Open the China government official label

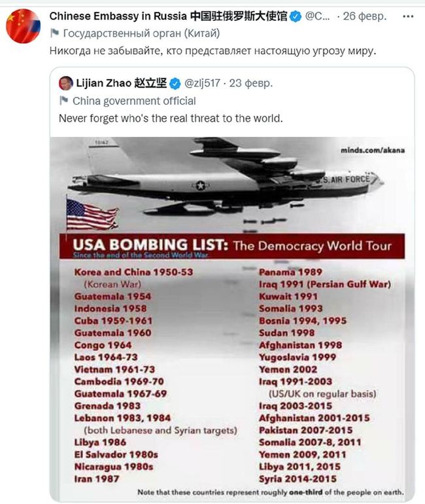pyautogui.click(x=134, y=101)
